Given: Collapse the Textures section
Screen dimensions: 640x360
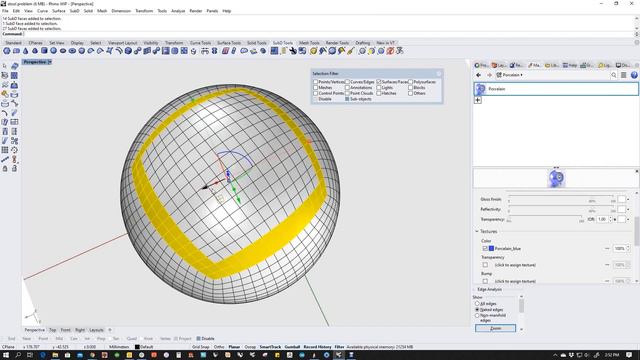Looking at the screenshot, I should pyautogui.click(x=477, y=231).
